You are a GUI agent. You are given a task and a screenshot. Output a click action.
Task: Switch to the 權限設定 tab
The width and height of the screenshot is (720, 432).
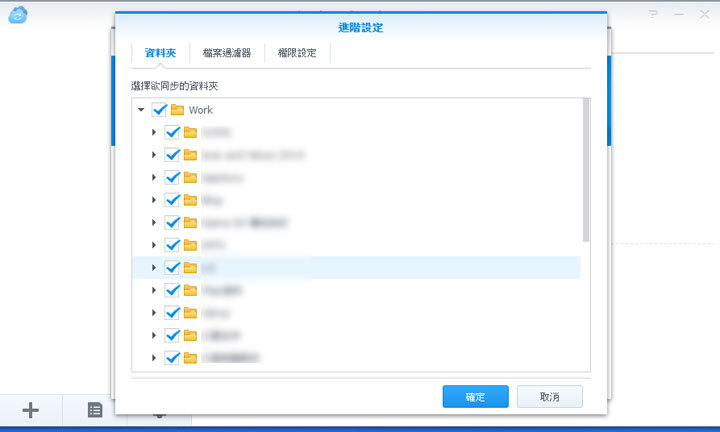[x=297, y=53]
